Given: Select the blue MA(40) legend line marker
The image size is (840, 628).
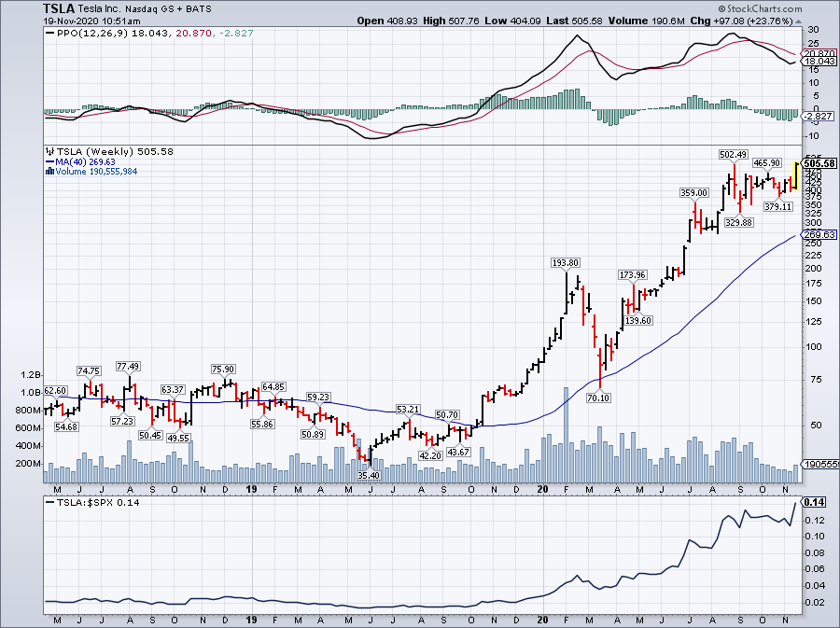Looking at the screenshot, I should [49, 161].
